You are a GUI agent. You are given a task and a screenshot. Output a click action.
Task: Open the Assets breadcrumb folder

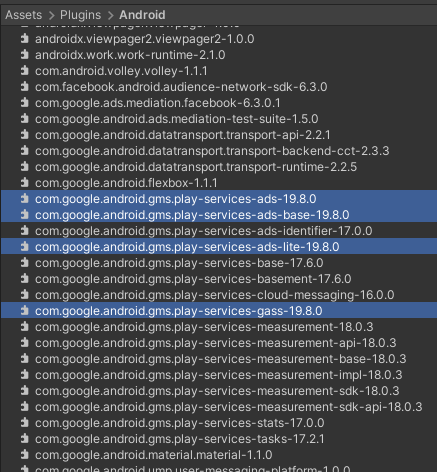24,15
